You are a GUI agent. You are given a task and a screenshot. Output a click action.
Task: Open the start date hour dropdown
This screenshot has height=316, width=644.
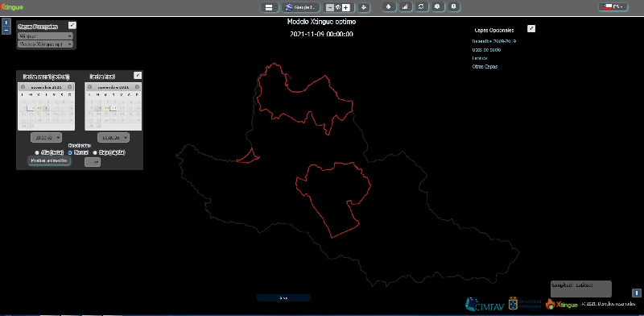click(x=46, y=137)
